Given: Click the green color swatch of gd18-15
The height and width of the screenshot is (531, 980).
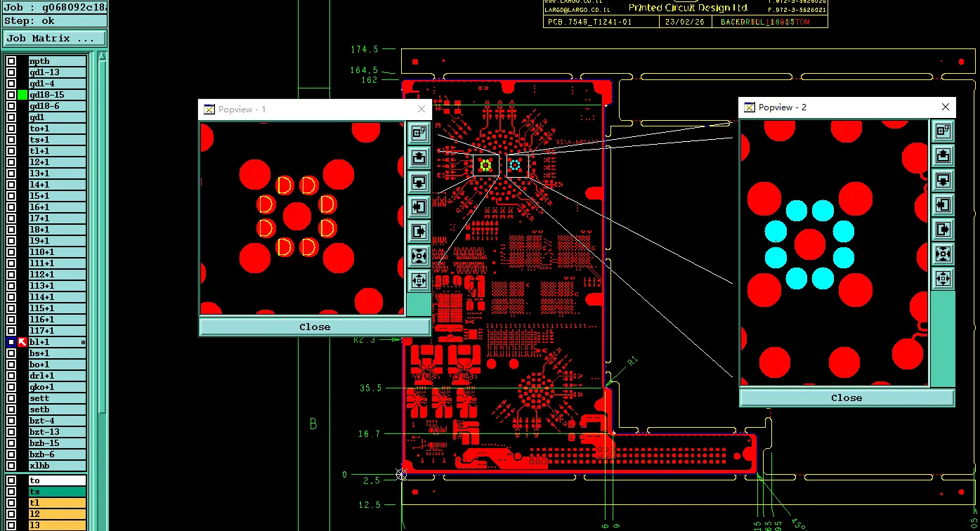Looking at the screenshot, I should 22,95.
